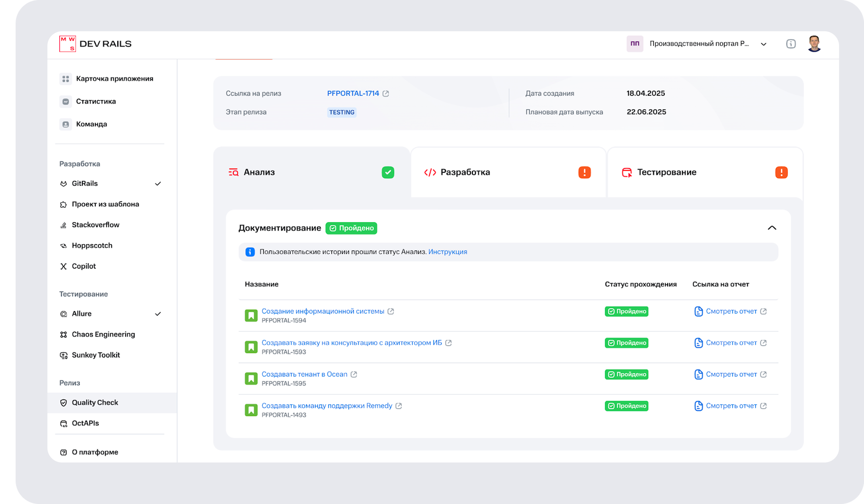Click the TESTING release stage badge

point(342,112)
